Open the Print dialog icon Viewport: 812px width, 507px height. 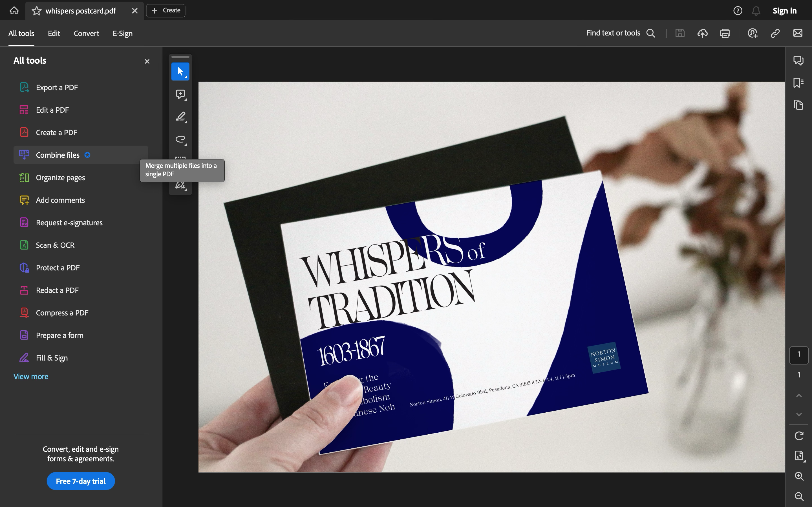click(x=725, y=33)
